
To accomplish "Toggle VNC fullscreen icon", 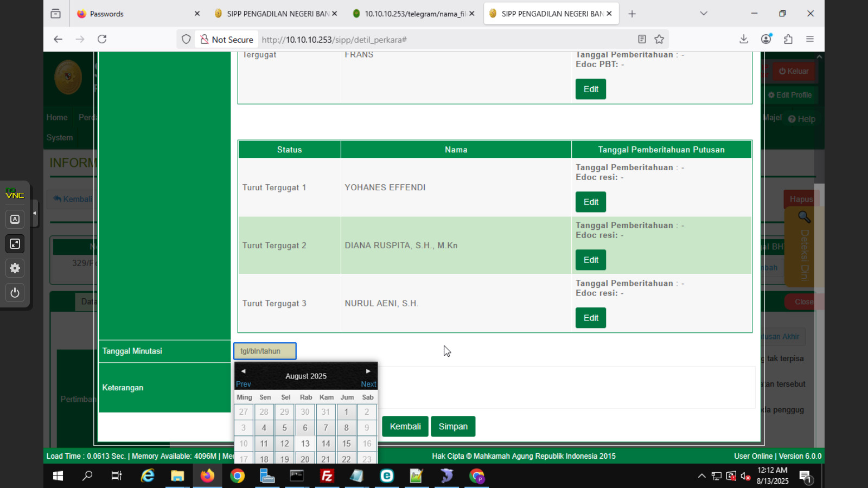I will pyautogui.click(x=15, y=244).
